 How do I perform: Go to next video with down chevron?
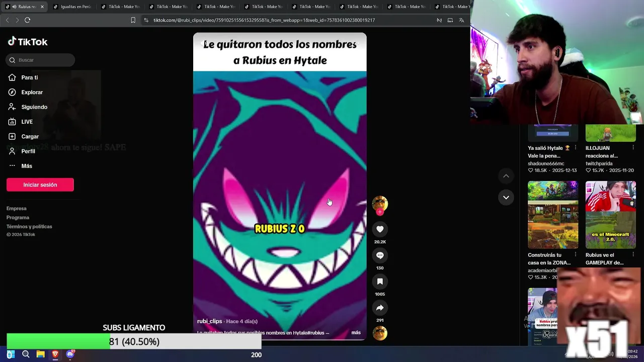click(506, 198)
